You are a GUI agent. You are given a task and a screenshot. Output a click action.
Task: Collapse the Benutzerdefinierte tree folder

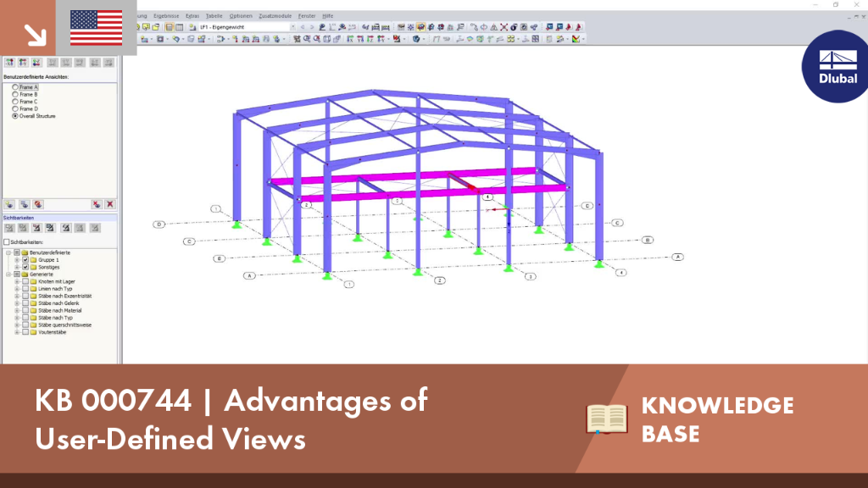point(8,252)
